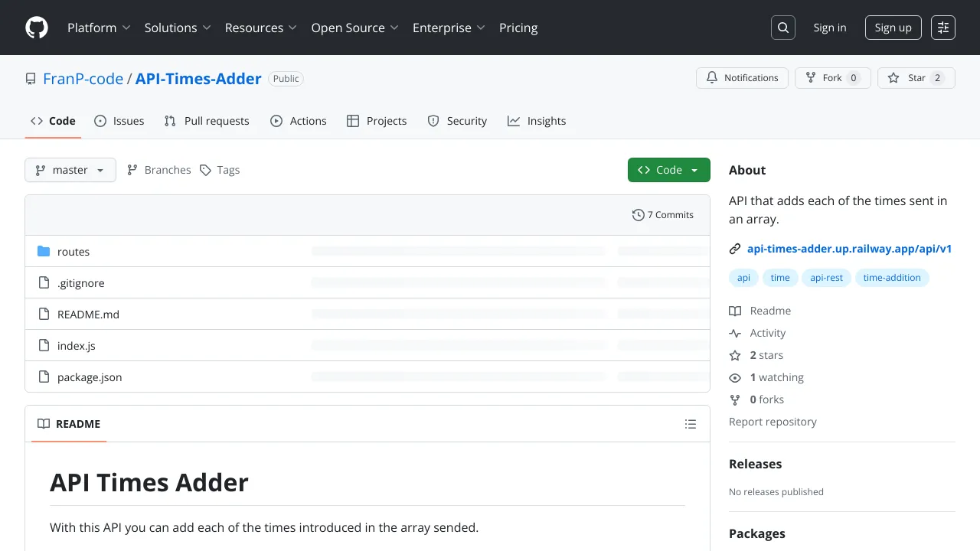This screenshot has width=980, height=551.
Task: Click the star icon next to 2 stars
Action: point(735,355)
